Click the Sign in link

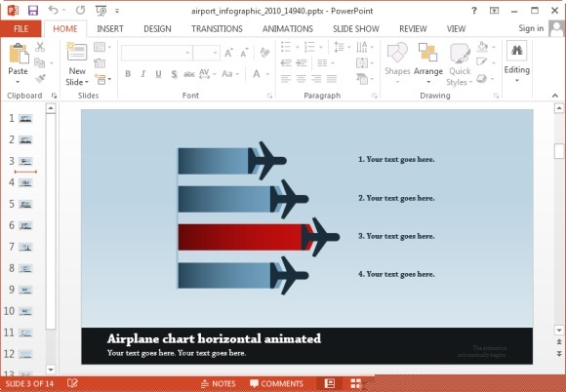531,28
